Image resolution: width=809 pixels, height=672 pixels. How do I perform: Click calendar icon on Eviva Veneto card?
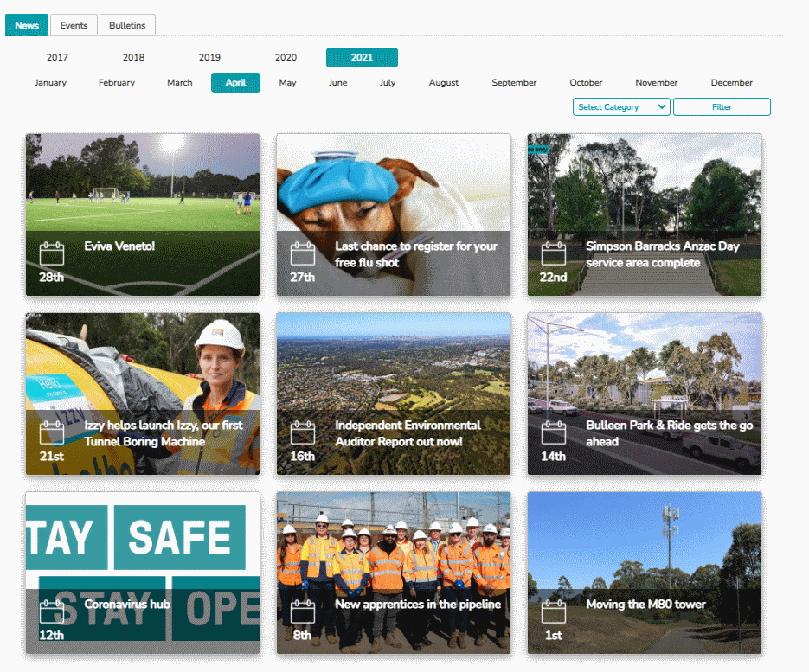(x=52, y=253)
